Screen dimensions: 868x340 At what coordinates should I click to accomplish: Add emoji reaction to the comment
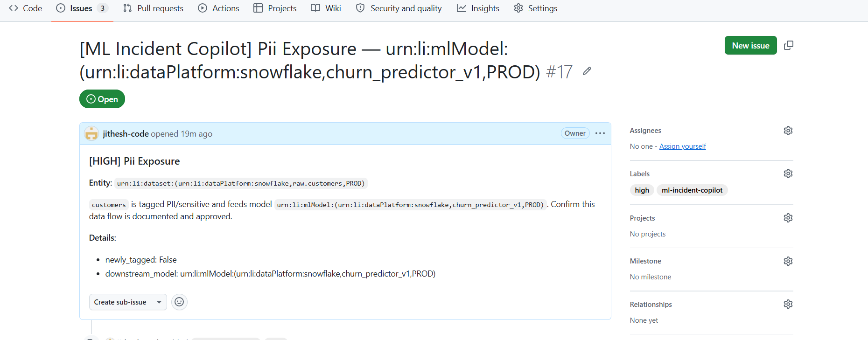coord(179,302)
